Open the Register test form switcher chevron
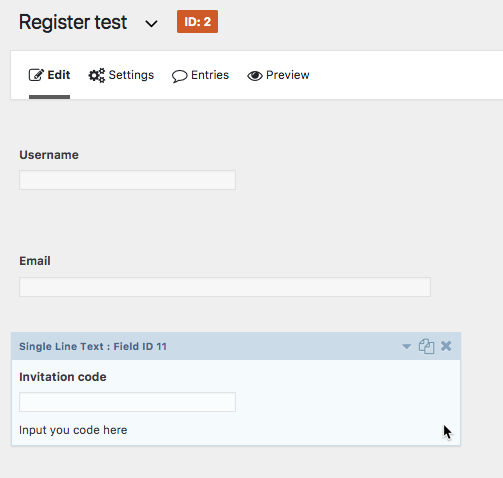The height and width of the screenshot is (478, 503). (151, 24)
